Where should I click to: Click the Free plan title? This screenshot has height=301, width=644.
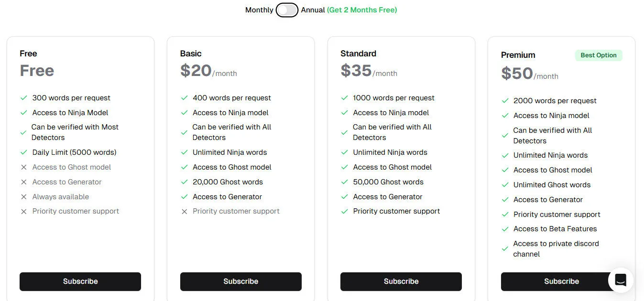28,54
